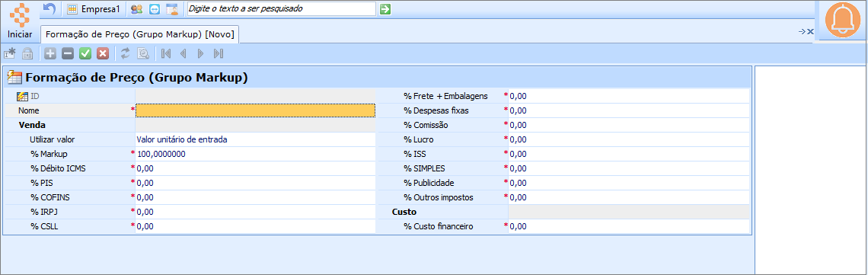Select the Venda section header
Screen dimensions: 868x275
pyautogui.click(x=31, y=125)
